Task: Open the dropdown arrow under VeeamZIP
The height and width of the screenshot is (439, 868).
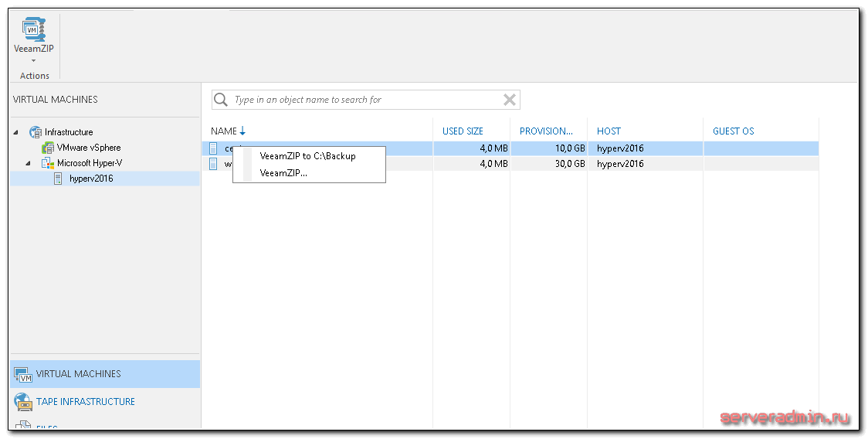Action: pos(33,60)
